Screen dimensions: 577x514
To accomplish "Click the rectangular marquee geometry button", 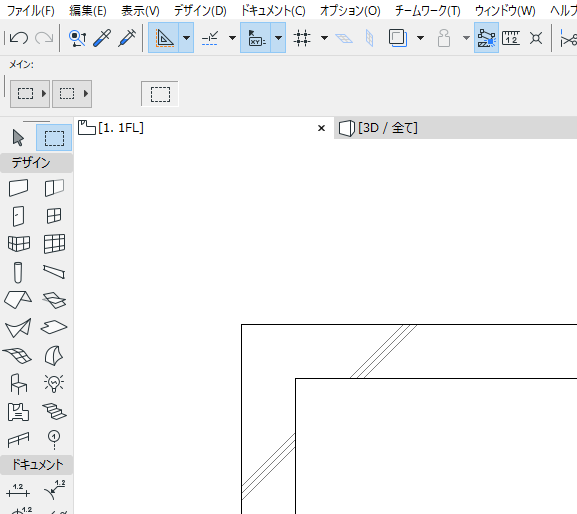I will click(x=160, y=94).
